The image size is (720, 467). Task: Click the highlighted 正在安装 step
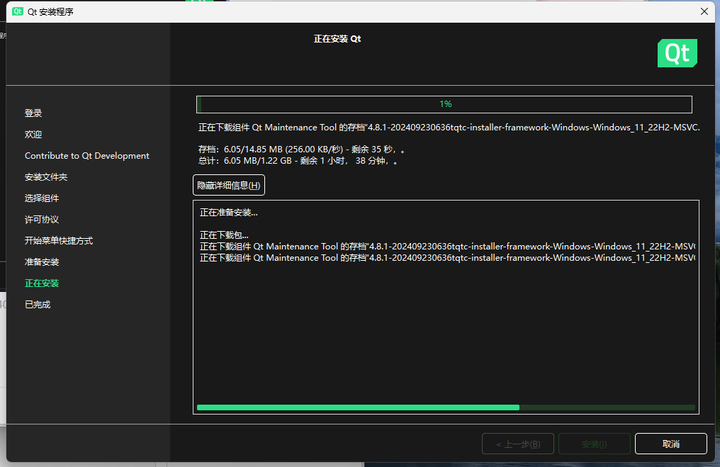(42, 283)
